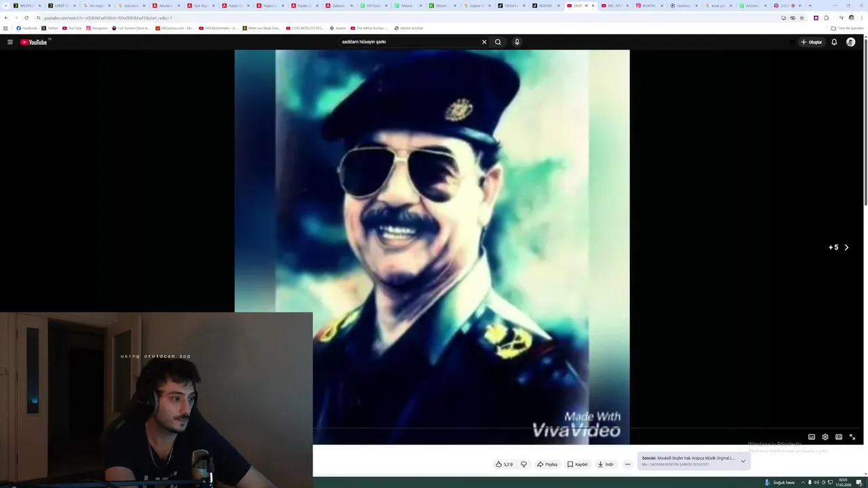868x488 pixels.
Task: Open the AliExpress bookmark
Action: point(175,28)
